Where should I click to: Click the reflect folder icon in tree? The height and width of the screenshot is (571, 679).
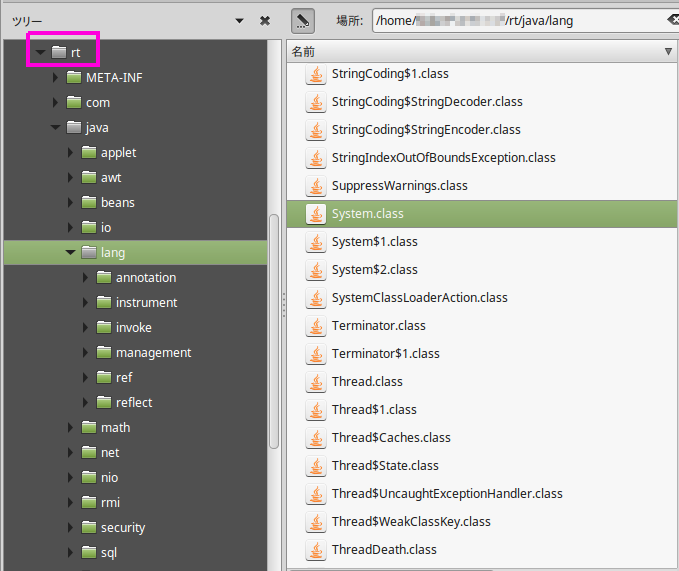tap(104, 403)
